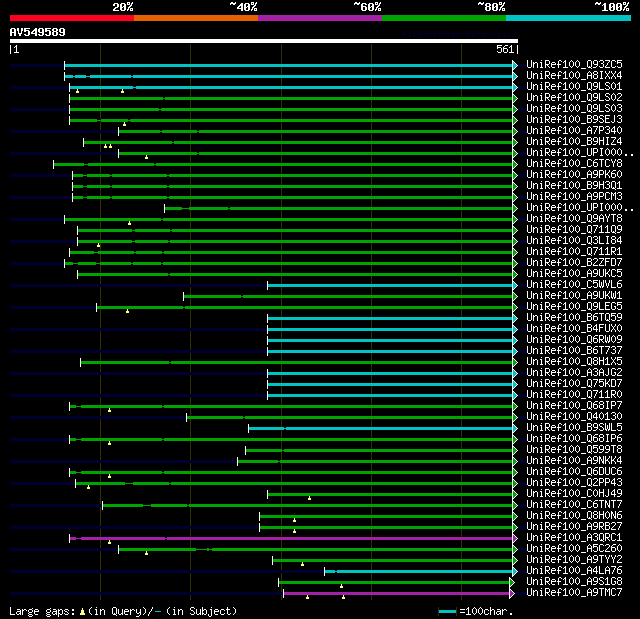
Task: Click the UniRef100_A9TYY2 text
Action: [x=574, y=560]
